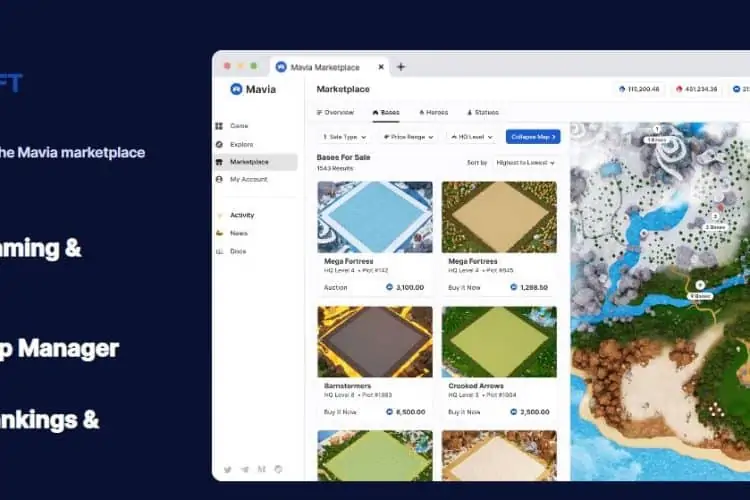Click the Mavia favicon in browser tab
The image size is (750, 500).
[x=281, y=67]
